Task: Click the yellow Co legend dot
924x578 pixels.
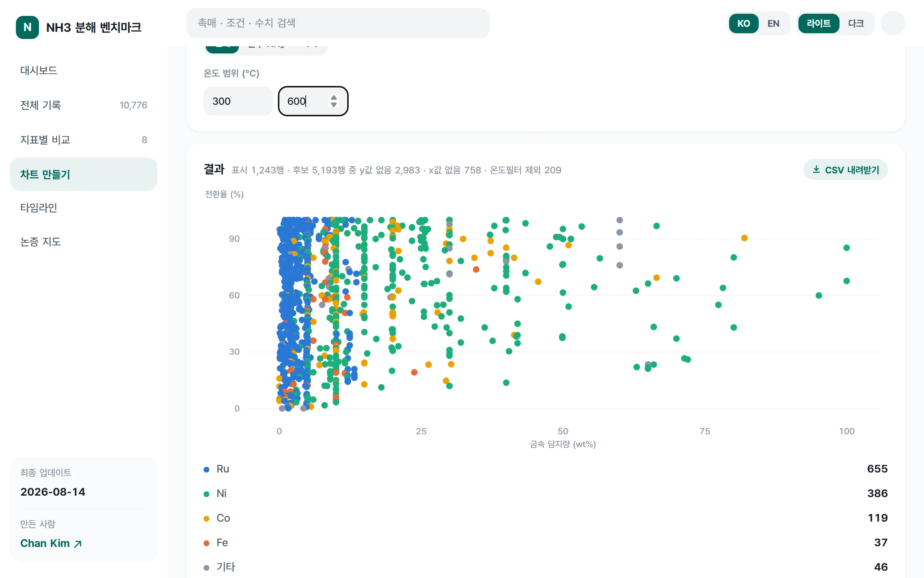Action: point(206,519)
